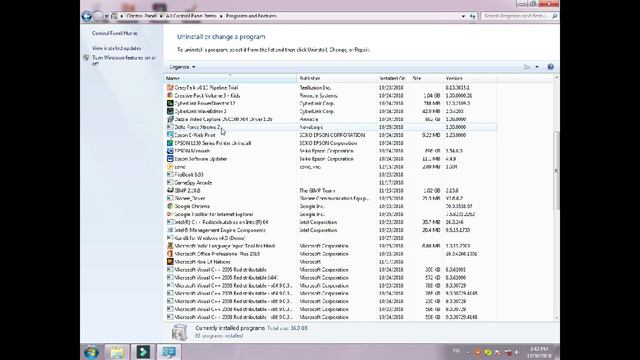Select the CyberLink PowerDirector 17 icon
The width and height of the screenshot is (640, 360).
[x=170, y=103]
